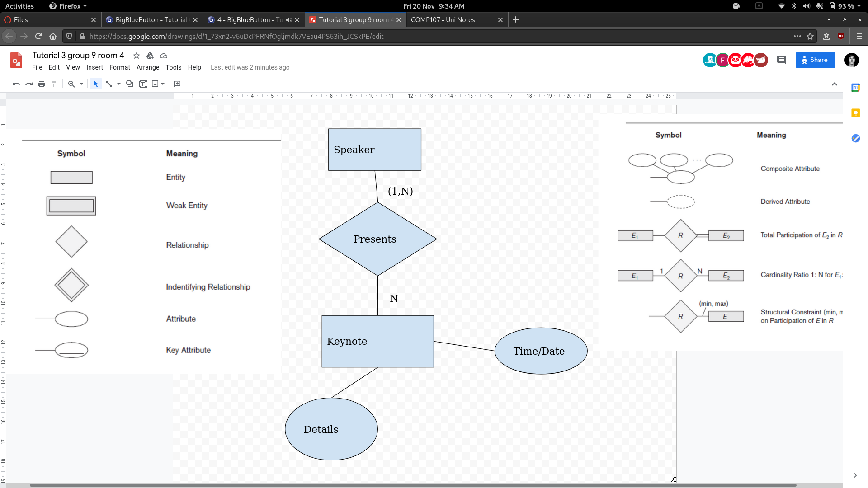Image resolution: width=868 pixels, height=488 pixels.
Task: Collapse the menus with the chevron
Action: [835, 84]
